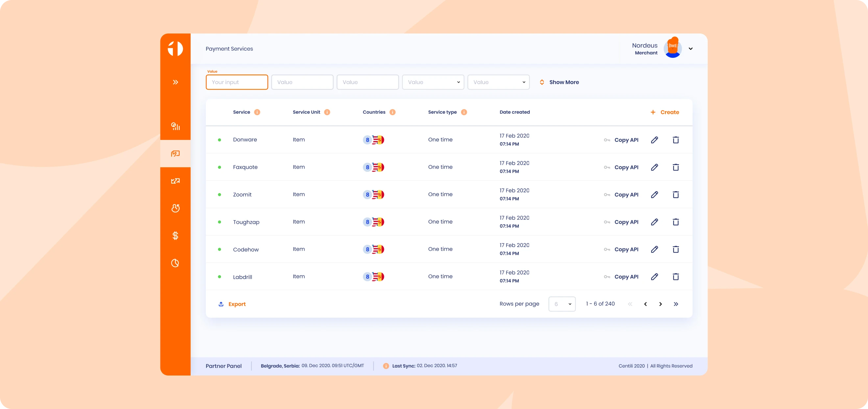Image resolution: width=868 pixels, height=409 pixels.
Task: Click the info icon beside Countries header
Action: [392, 112]
